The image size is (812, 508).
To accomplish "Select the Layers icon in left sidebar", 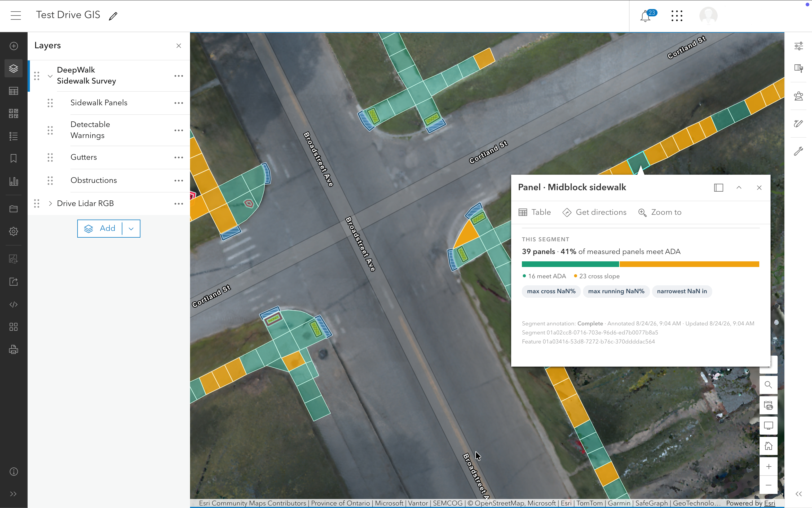I will (x=14, y=69).
